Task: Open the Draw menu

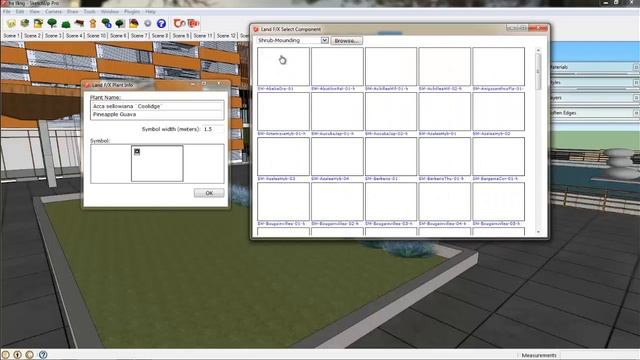Action: [73, 12]
